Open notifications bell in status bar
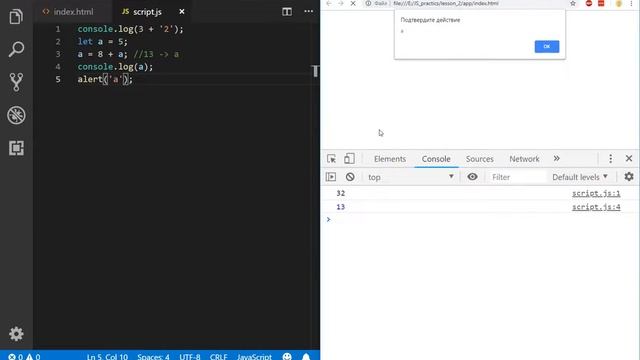The image size is (640, 360). click(x=306, y=356)
